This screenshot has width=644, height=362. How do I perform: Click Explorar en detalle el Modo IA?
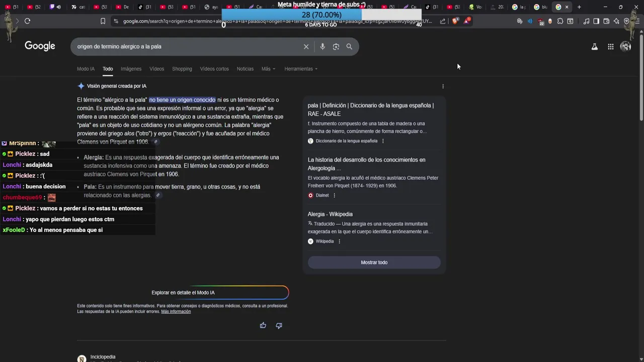point(183,293)
